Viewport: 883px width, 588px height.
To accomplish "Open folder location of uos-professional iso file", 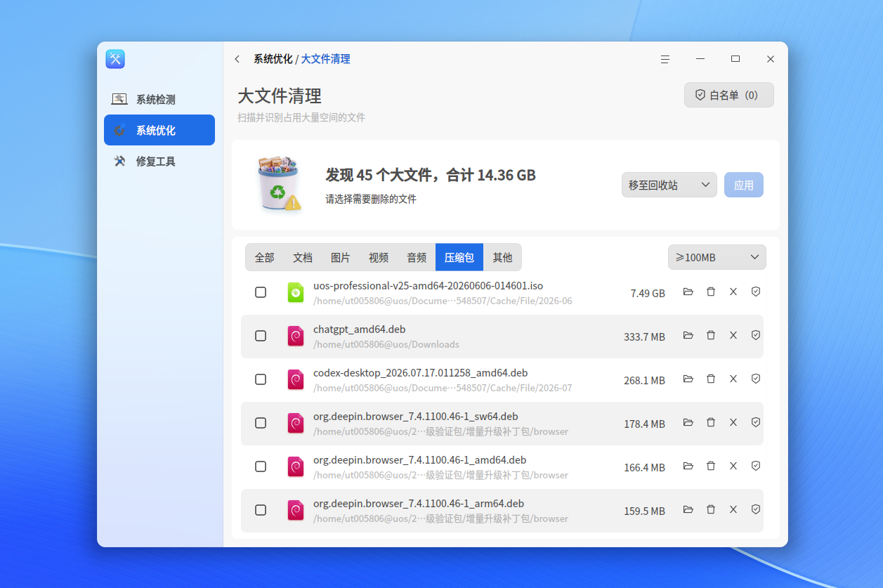I will (x=688, y=292).
